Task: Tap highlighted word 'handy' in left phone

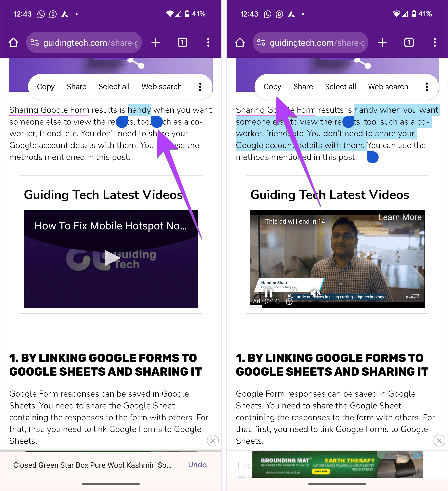Action: click(x=139, y=110)
